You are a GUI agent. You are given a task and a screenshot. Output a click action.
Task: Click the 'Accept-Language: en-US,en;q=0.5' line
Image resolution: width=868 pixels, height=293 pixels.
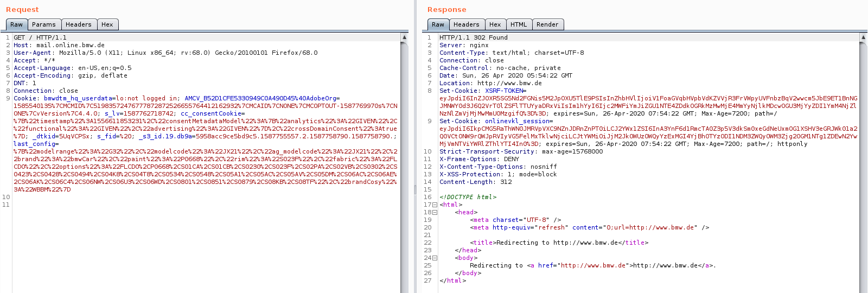pyautogui.click(x=72, y=68)
